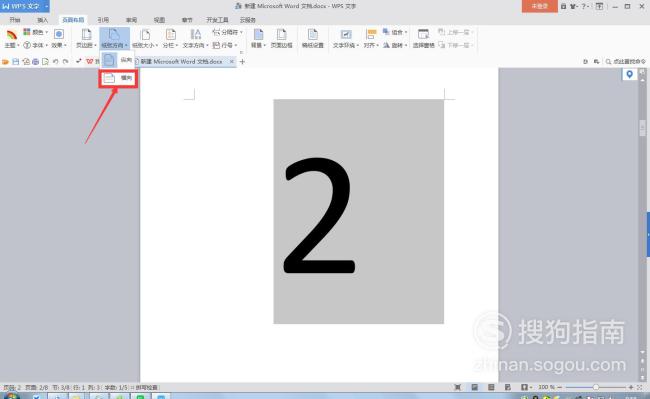650x399 pixels.
Task: Click the web layout view icon in status bar
Action: coord(508,387)
